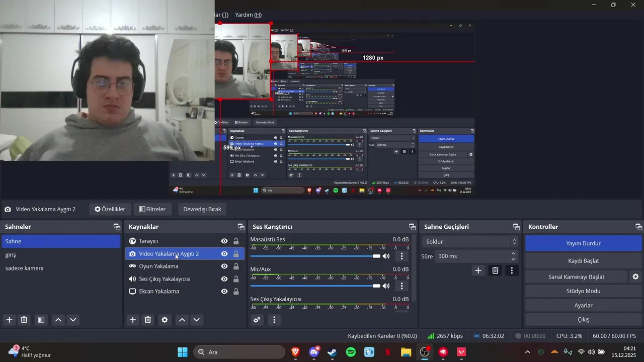Move selected source down in Kaynaklar

tap(197, 320)
